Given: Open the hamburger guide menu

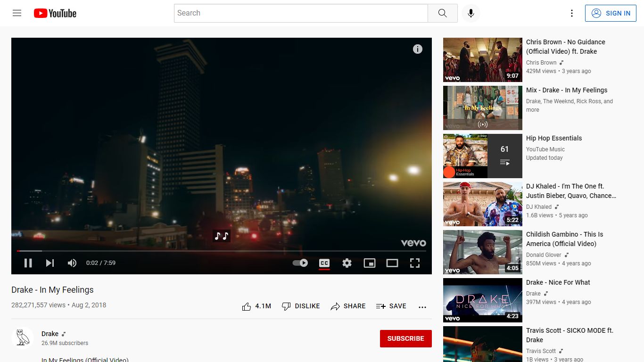Looking at the screenshot, I should (x=17, y=13).
